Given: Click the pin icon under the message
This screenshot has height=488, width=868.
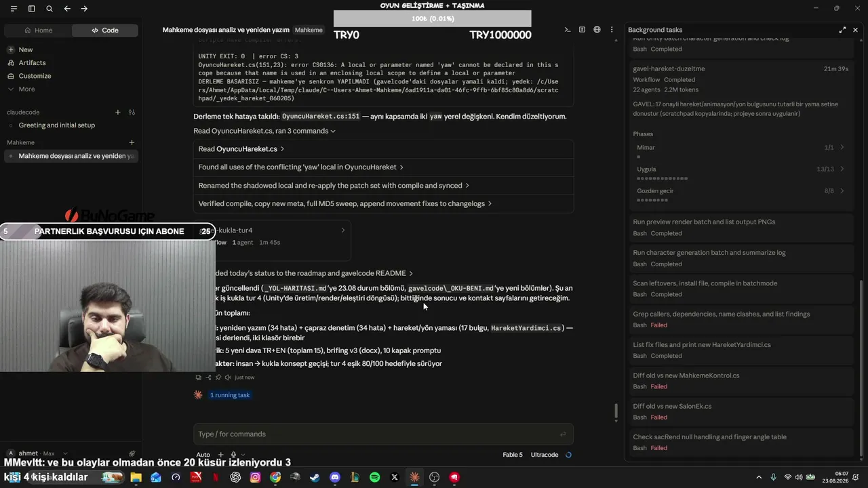Looking at the screenshot, I should [218, 378].
